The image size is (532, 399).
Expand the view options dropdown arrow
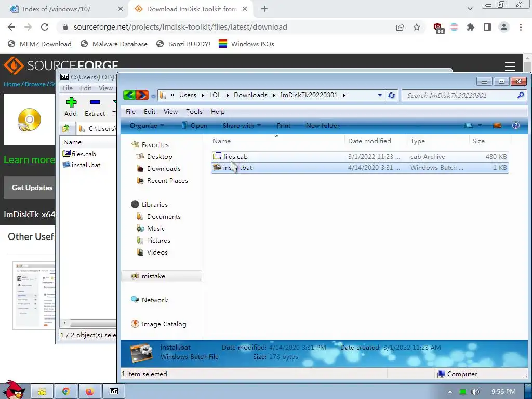tap(480, 126)
